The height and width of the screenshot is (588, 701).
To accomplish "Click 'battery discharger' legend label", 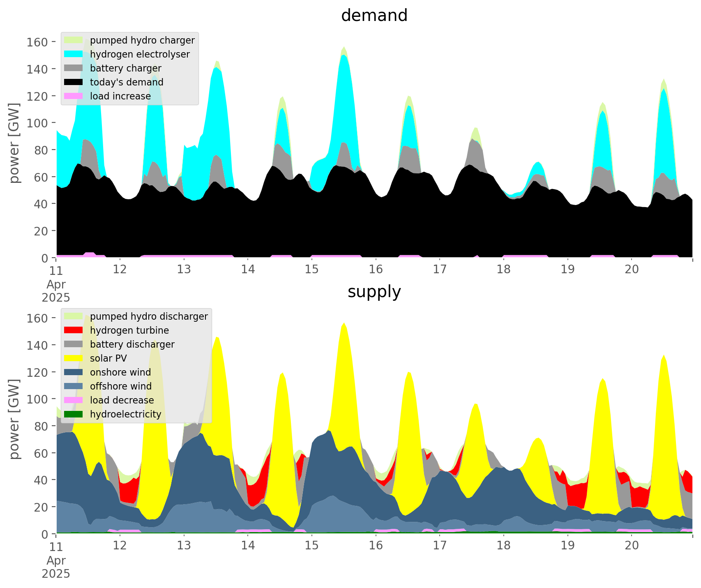I will coord(132,344).
